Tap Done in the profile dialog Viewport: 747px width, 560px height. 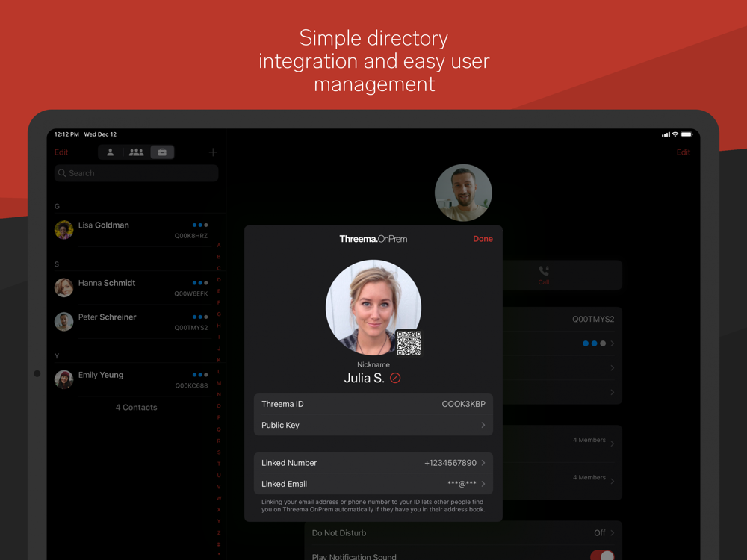click(483, 239)
